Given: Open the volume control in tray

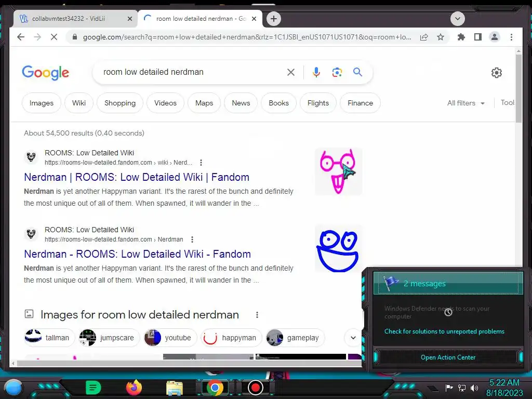Looking at the screenshot, I should click(x=474, y=388).
